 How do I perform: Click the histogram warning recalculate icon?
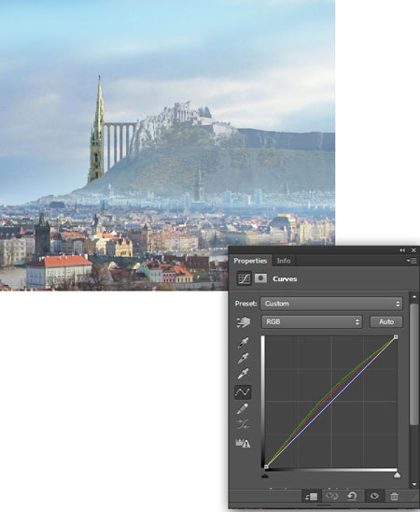(x=243, y=443)
